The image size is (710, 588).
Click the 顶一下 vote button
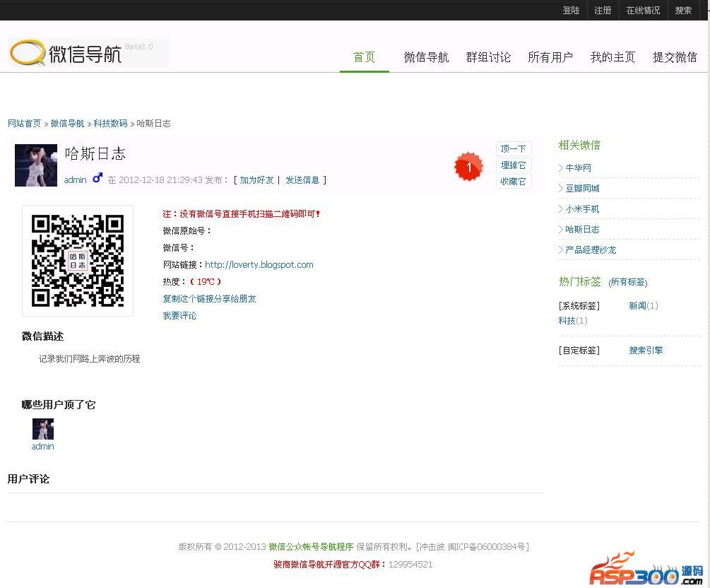coord(513,148)
